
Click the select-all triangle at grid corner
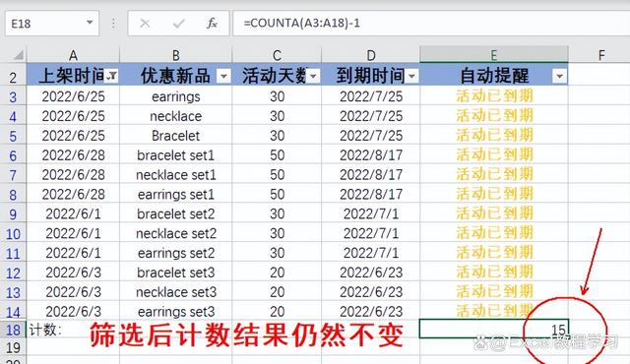pos(19,54)
